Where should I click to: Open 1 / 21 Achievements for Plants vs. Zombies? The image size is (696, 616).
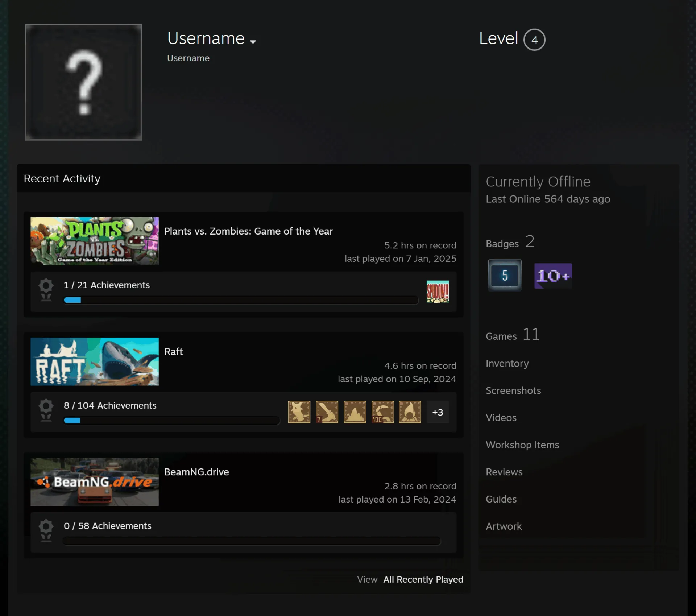[107, 285]
